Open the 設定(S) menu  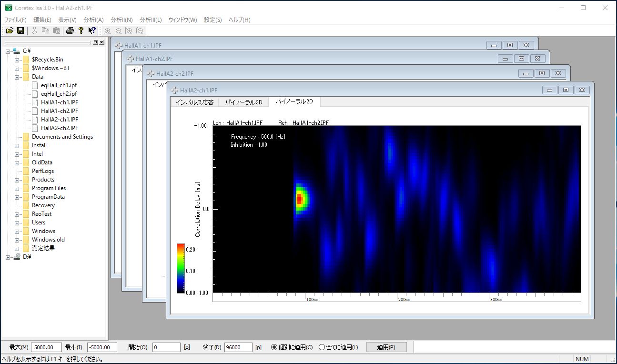tap(213, 20)
